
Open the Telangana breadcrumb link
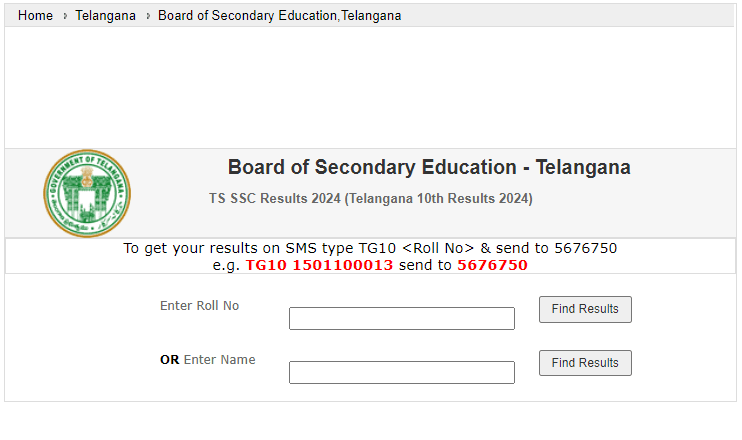coord(105,16)
